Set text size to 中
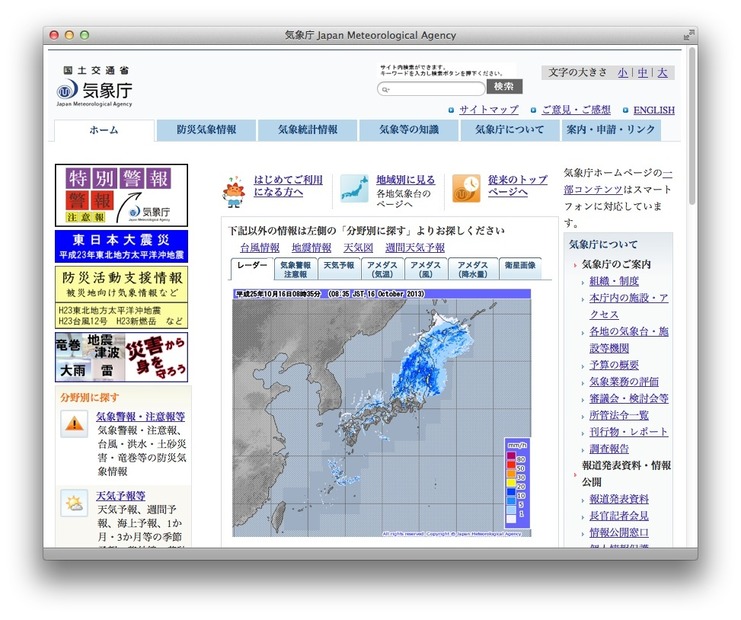Image resolution: width=741 pixels, height=620 pixels. (643, 73)
